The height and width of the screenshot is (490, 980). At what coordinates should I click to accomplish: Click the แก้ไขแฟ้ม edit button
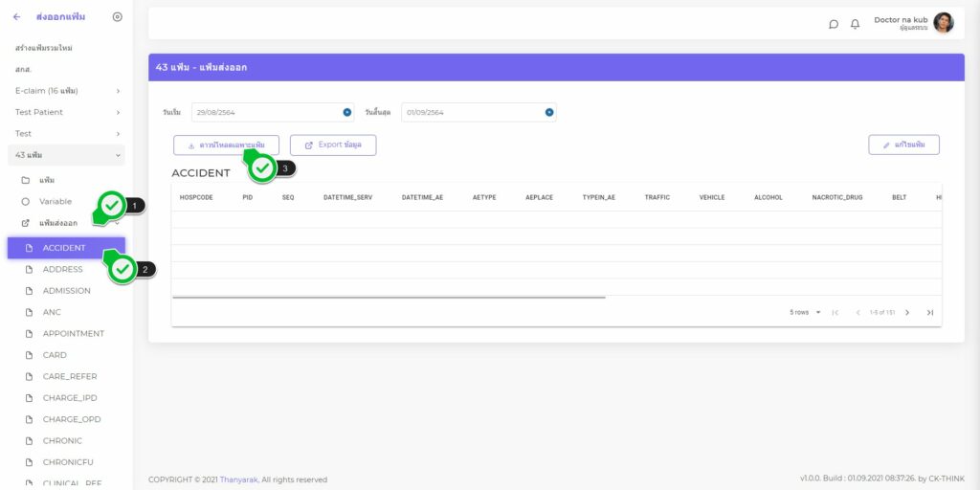click(903, 145)
